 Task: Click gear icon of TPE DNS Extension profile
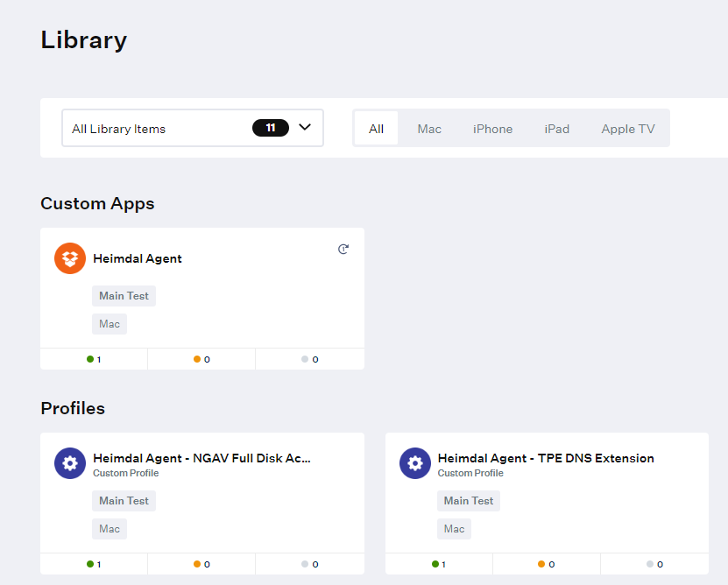pyautogui.click(x=415, y=463)
